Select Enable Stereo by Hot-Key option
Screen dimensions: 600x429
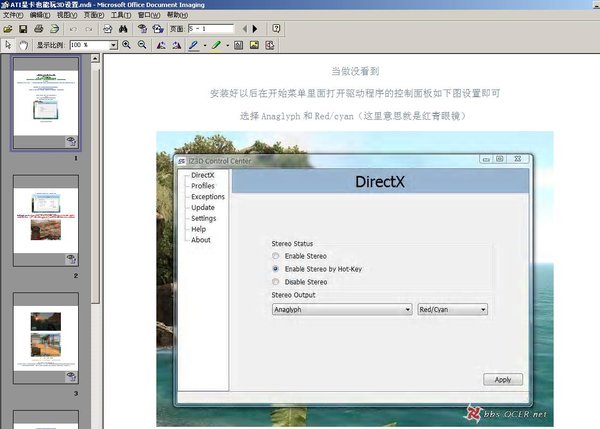click(275, 269)
